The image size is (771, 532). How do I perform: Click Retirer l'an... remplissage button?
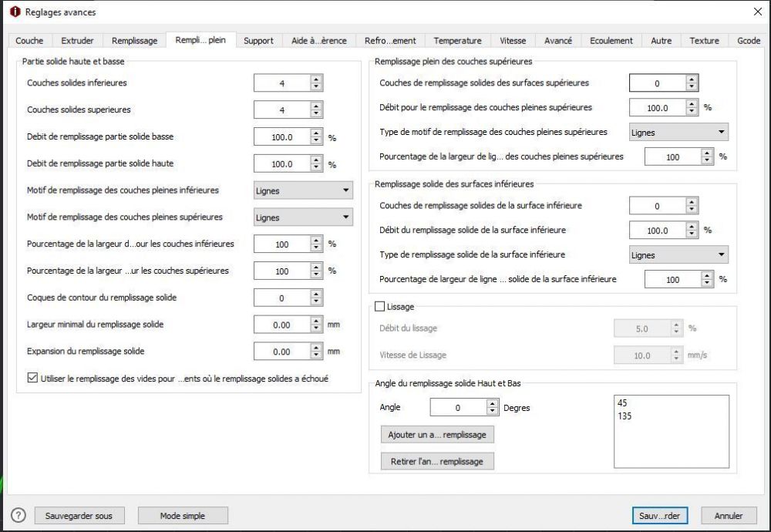[x=437, y=461]
